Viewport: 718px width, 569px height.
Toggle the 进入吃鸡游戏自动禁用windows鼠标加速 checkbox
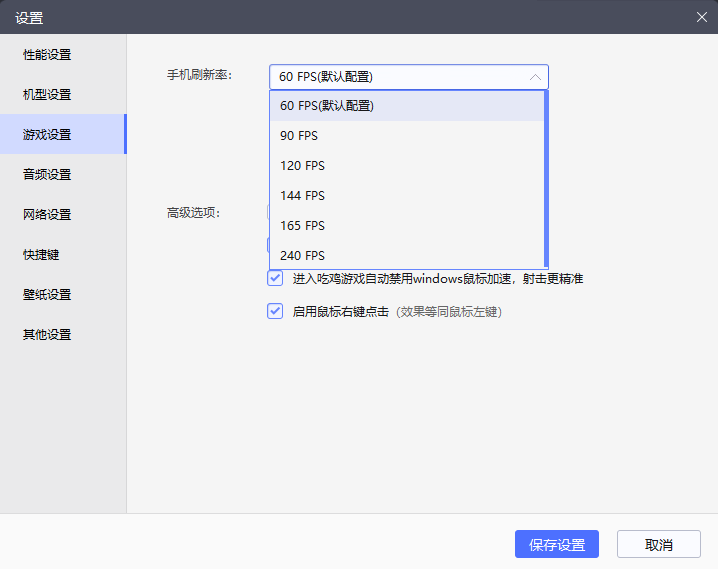pos(275,278)
